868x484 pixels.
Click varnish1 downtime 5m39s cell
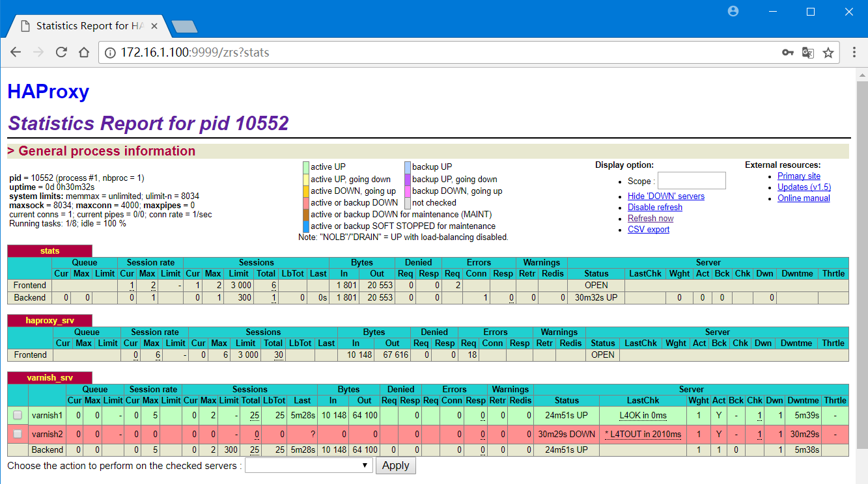point(803,415)
